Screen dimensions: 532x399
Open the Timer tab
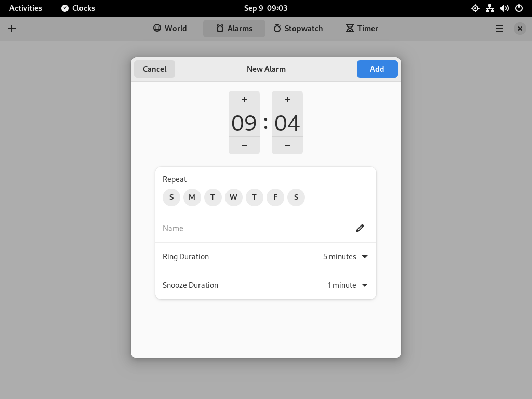[x=362, y=29]
